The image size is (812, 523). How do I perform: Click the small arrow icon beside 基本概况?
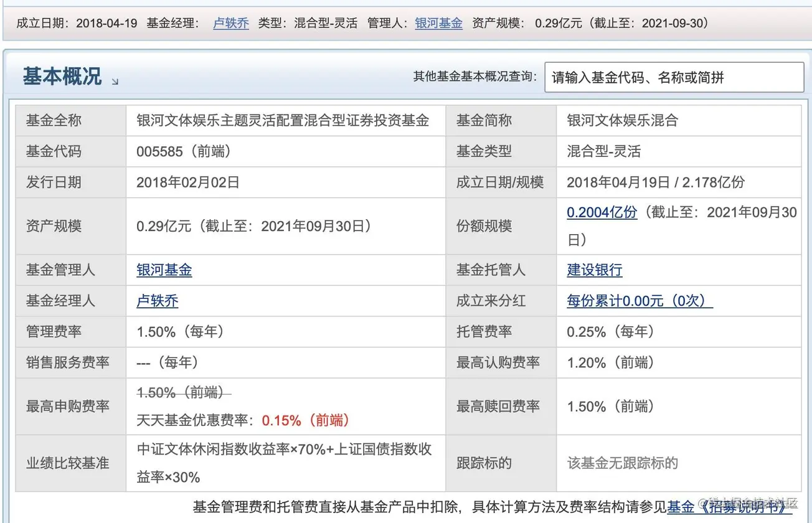point(115,81)
